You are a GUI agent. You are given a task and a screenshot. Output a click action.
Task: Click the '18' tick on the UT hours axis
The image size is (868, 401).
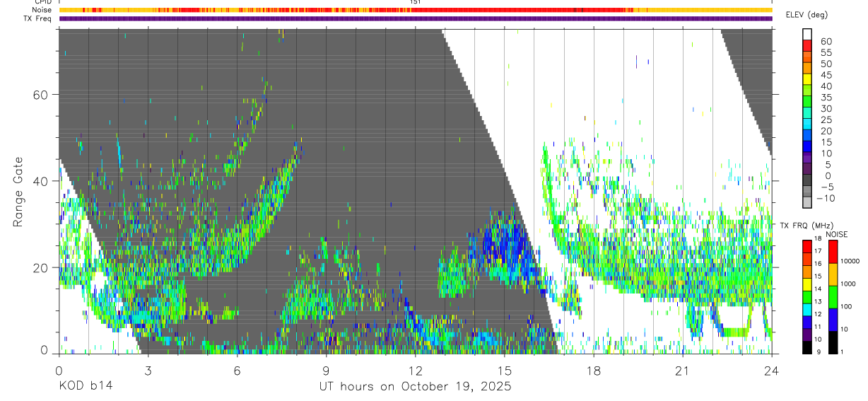(594, 371)
